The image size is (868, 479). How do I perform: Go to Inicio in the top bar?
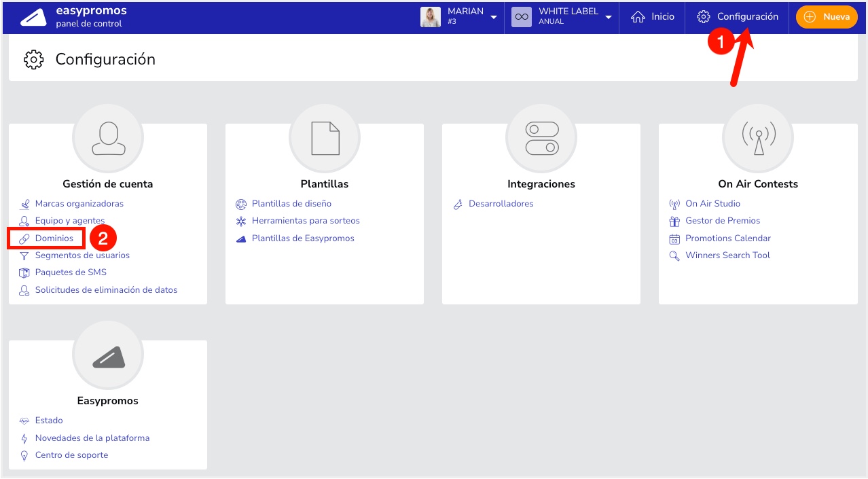(663, 16)
